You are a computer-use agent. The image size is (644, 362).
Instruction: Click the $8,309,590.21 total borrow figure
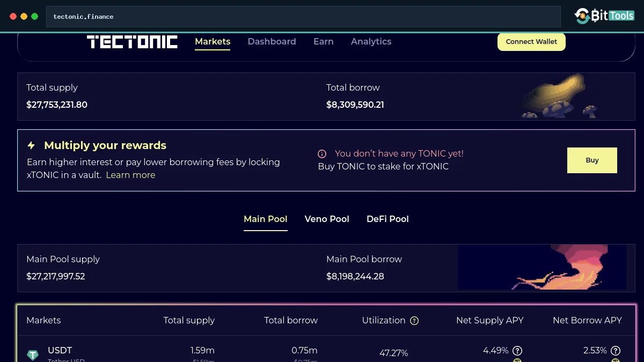(x=355, y=105)
